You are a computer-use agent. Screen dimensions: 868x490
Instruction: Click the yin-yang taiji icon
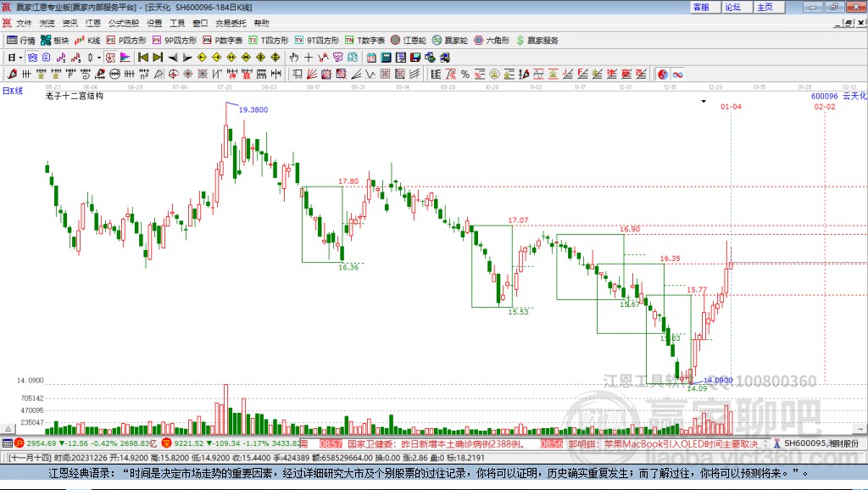[x=663, y=75]
